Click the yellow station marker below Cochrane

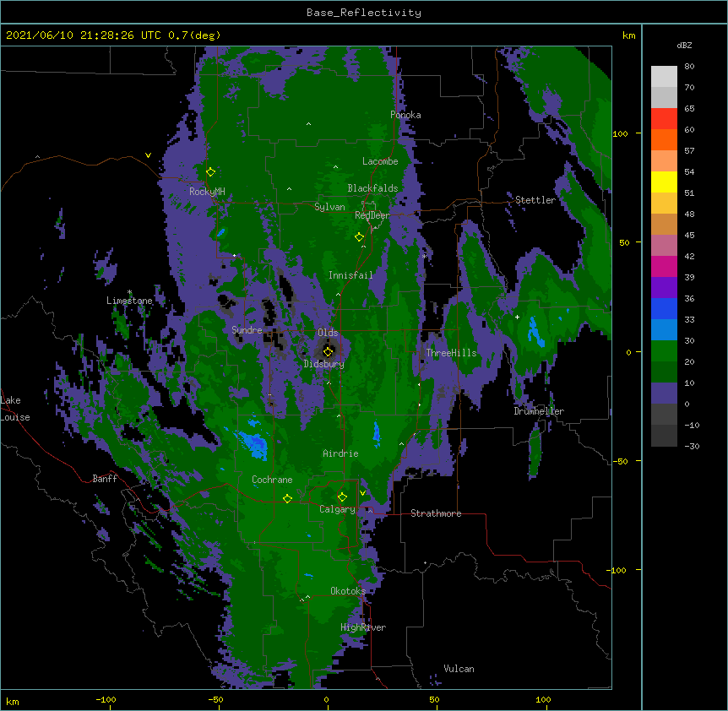tap(287, 498)
